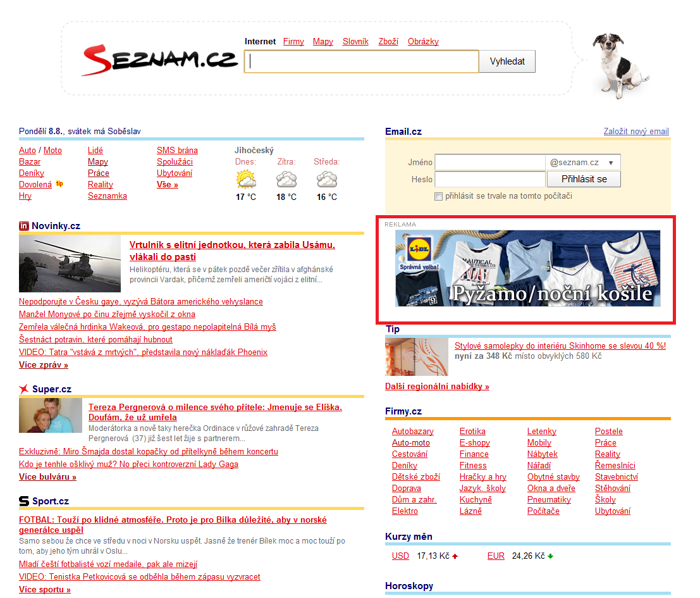Open the E-shopy category link
Image resolution: width=700 pixels, height=598 pixels.
(474, 442)
